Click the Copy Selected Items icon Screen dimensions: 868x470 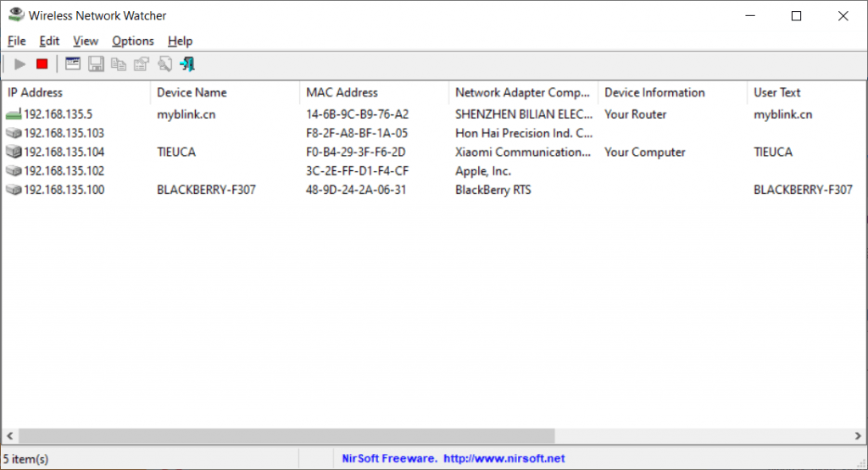click(x=119, y=64)
